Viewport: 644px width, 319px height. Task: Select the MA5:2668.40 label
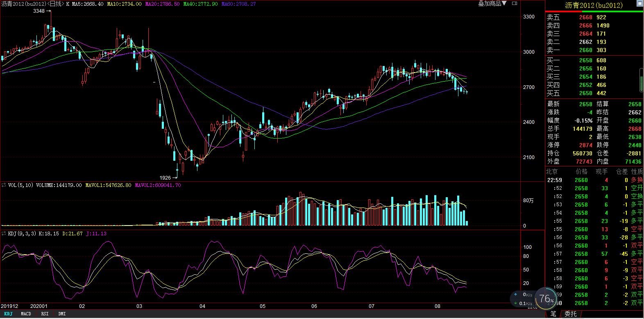click(88, 4)
